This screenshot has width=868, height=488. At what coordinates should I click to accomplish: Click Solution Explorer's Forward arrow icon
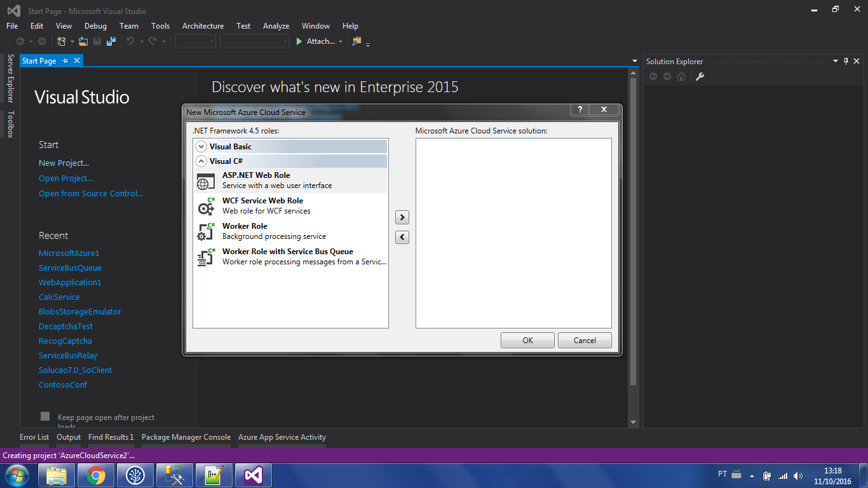[667, 76]
